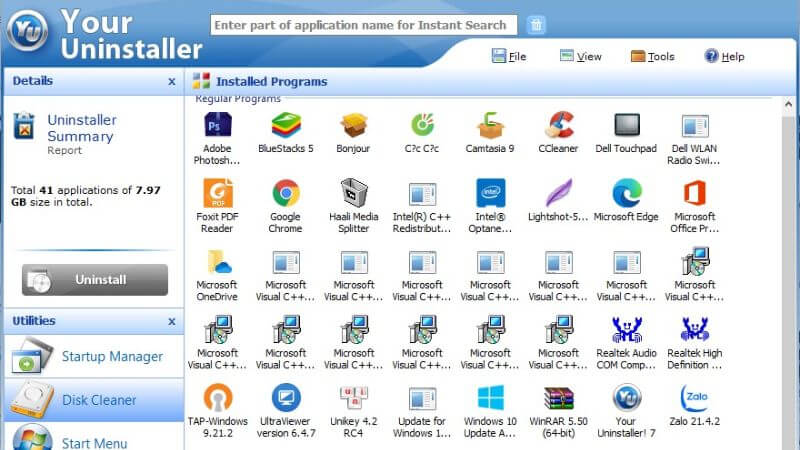Select the Adobe Photoshop program icon
The image size is (800, 450).
click(x=217, y=125)
